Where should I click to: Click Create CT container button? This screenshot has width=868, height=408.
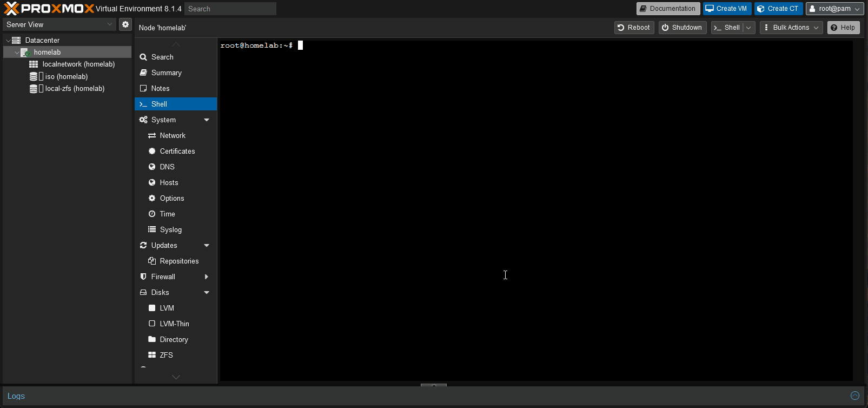(x=778, y=9)
